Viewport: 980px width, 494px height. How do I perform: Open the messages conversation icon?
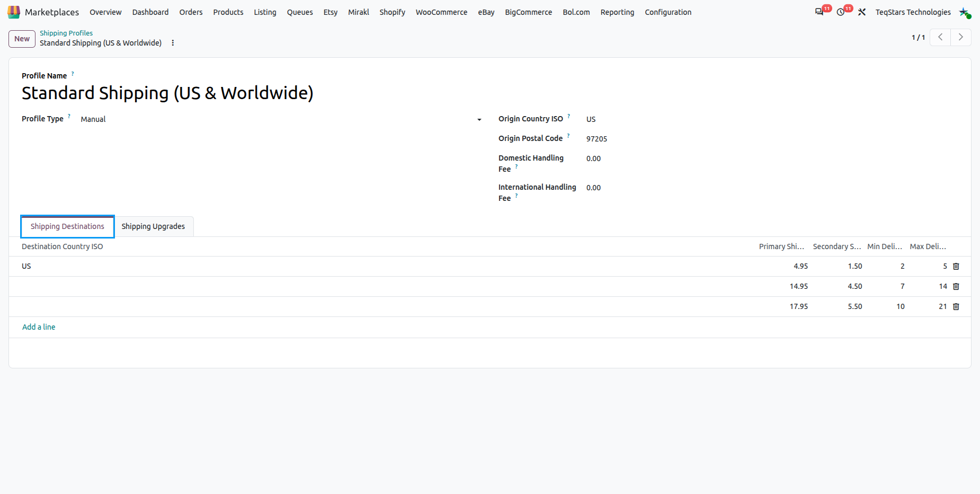(x=819, y=12)
